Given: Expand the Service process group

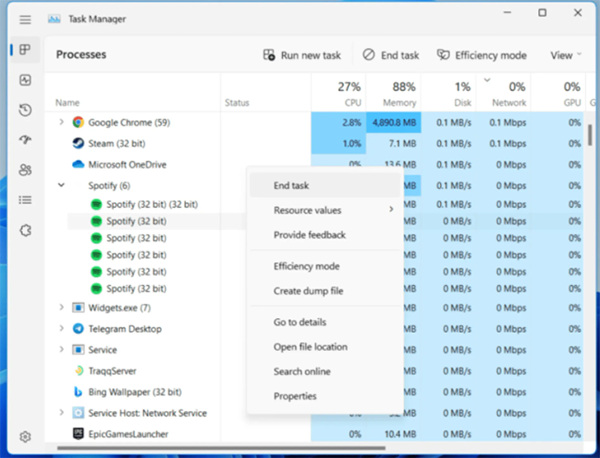Looking at the screenshot, I should pyautogui.click(x=61, y=349).
